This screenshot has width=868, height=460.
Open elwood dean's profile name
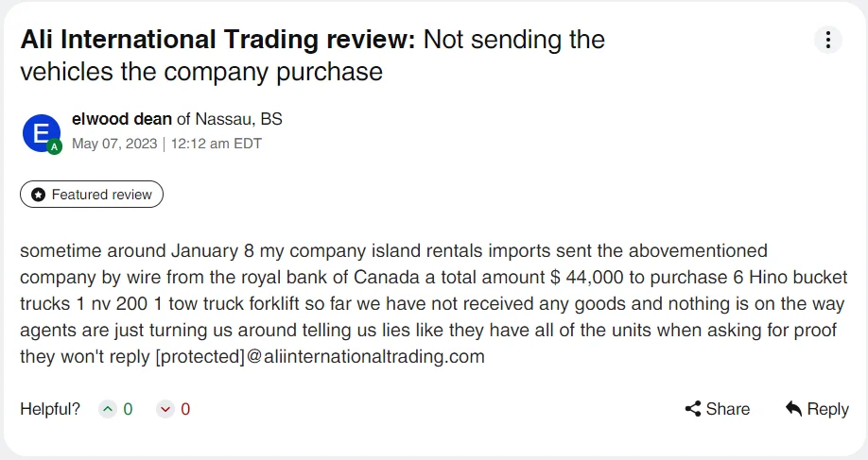pyautogui.click(x=122, y=119)
